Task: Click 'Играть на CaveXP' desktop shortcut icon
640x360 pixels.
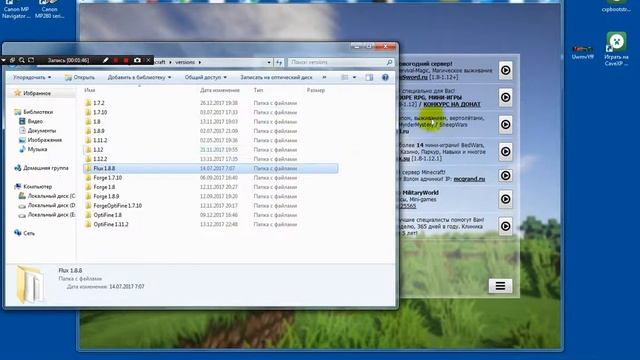Action: (616, 49)
